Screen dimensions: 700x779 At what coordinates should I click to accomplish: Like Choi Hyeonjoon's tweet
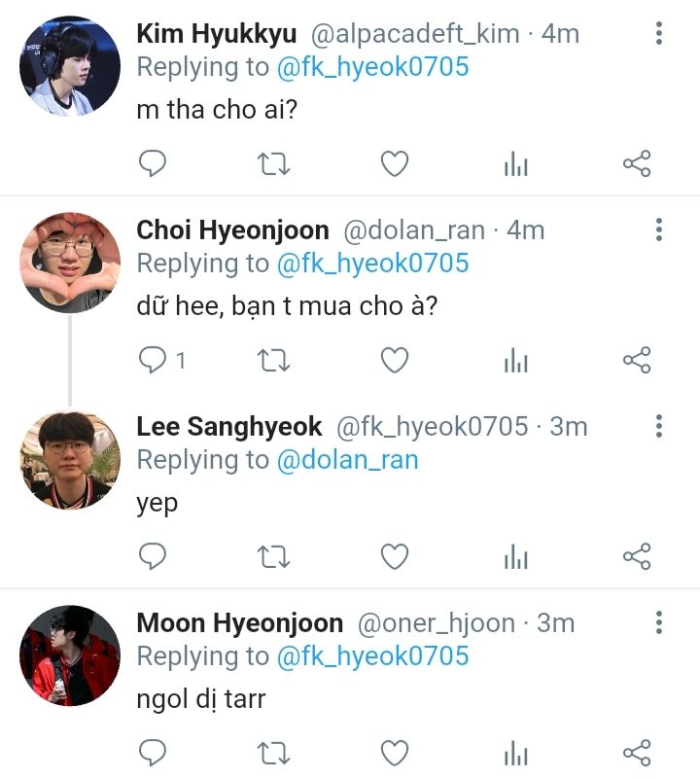coord(394,361)
